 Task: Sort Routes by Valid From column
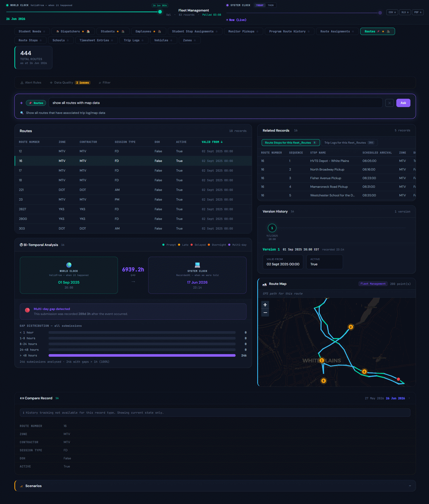click(x=212, y=142)
